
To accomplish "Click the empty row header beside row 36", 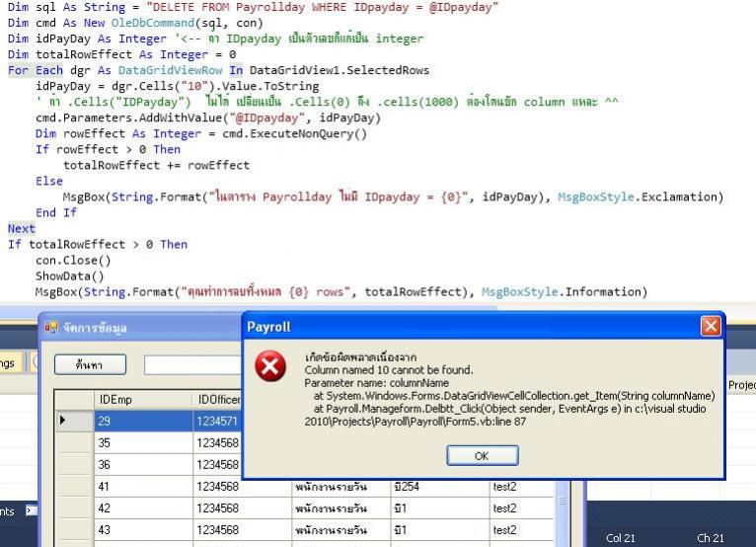I will [74, 464].
